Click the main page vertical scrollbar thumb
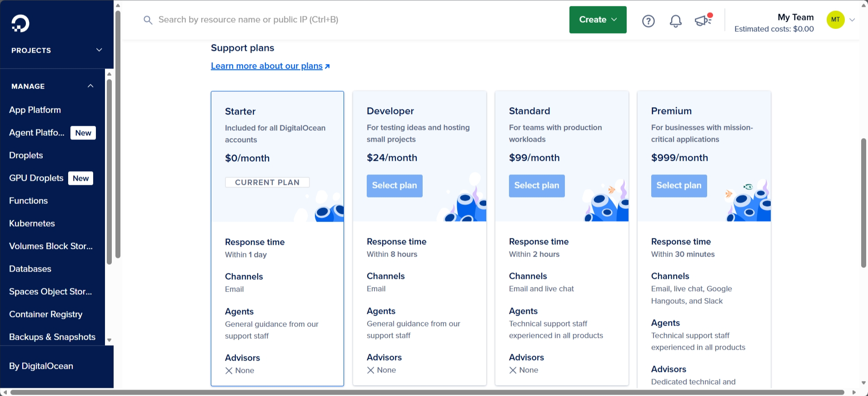 (x=863, y=203)
